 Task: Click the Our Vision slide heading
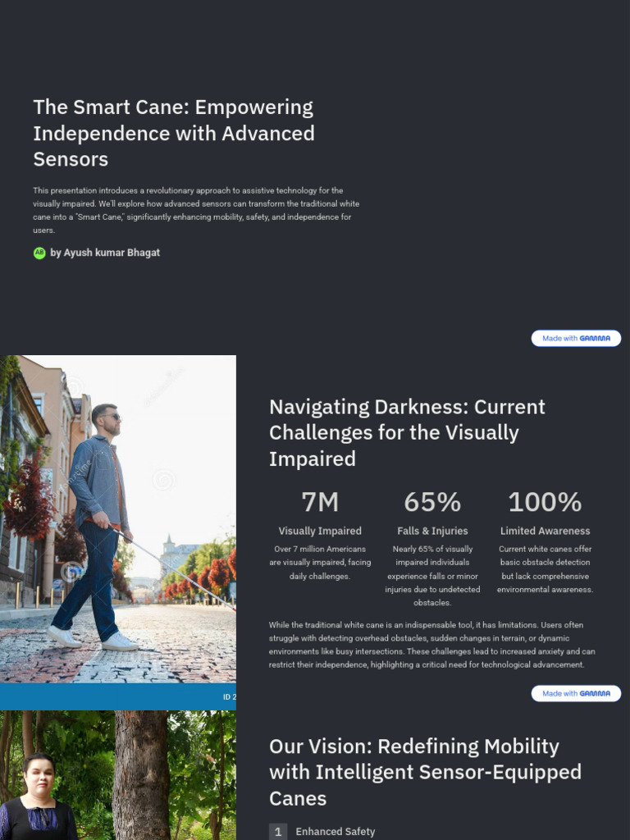[x=425, y=772]
